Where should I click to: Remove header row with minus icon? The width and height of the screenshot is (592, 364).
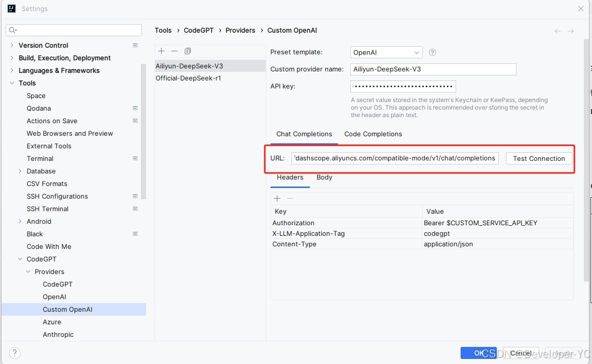pyautogui.click(x=290, y=199)
